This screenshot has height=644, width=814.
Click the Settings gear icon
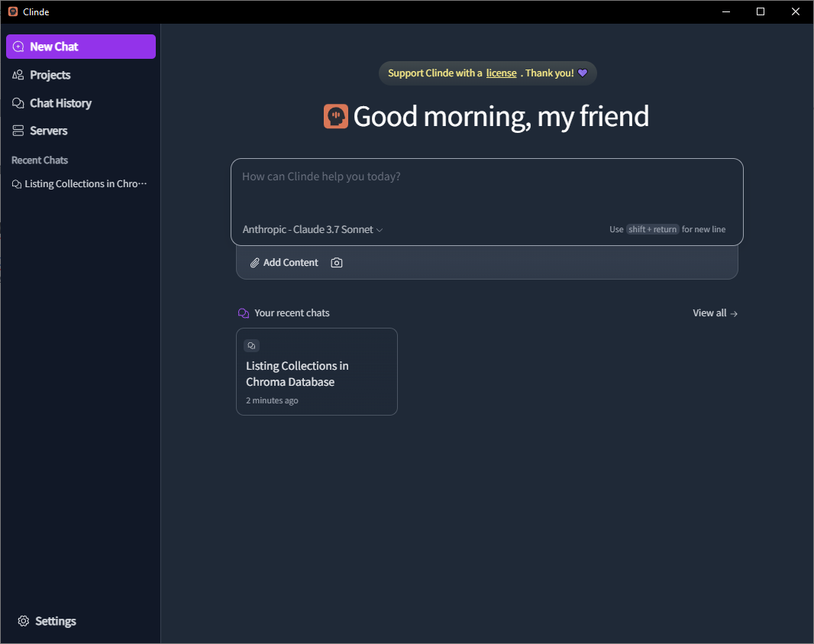(x=24, y=621)
